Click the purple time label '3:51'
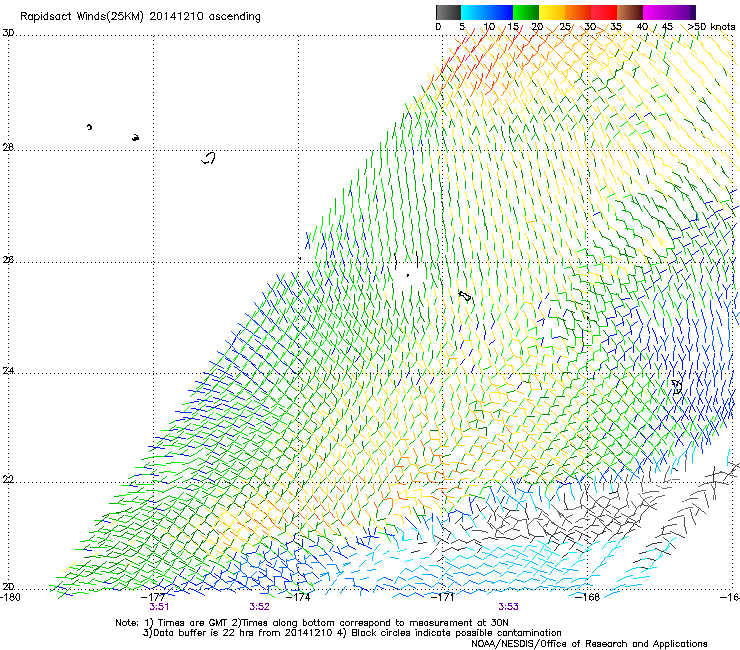 159,607
